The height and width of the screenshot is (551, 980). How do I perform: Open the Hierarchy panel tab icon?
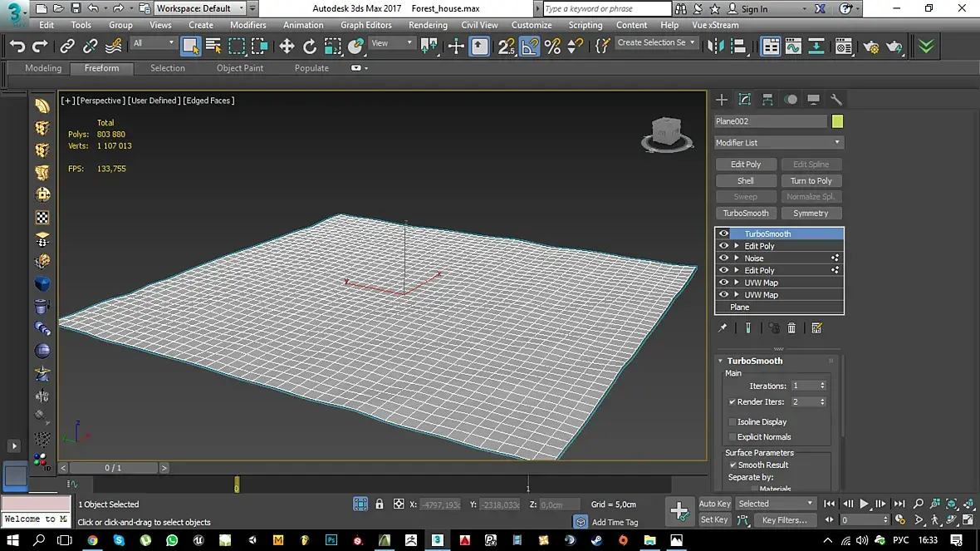click(767, 100)
